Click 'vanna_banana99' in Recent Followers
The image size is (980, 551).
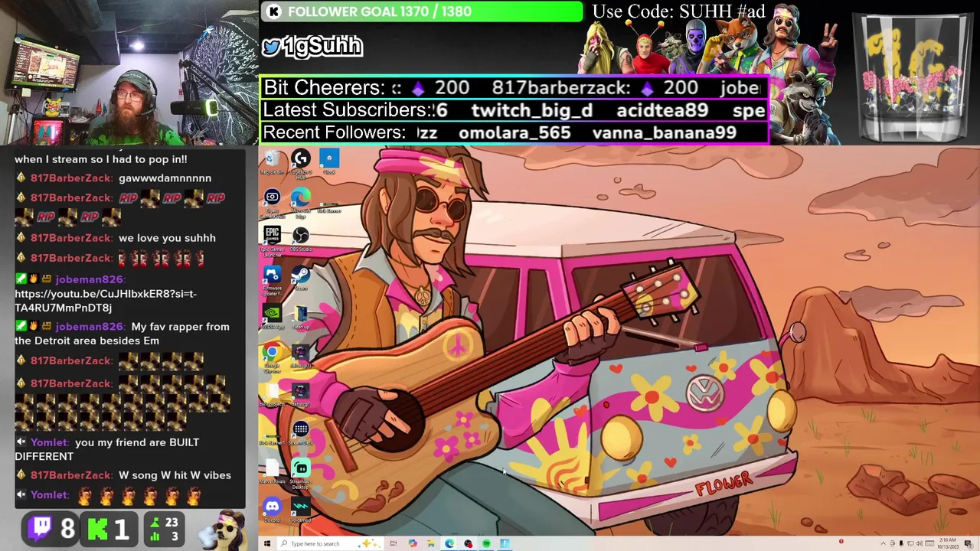point(665,133)
